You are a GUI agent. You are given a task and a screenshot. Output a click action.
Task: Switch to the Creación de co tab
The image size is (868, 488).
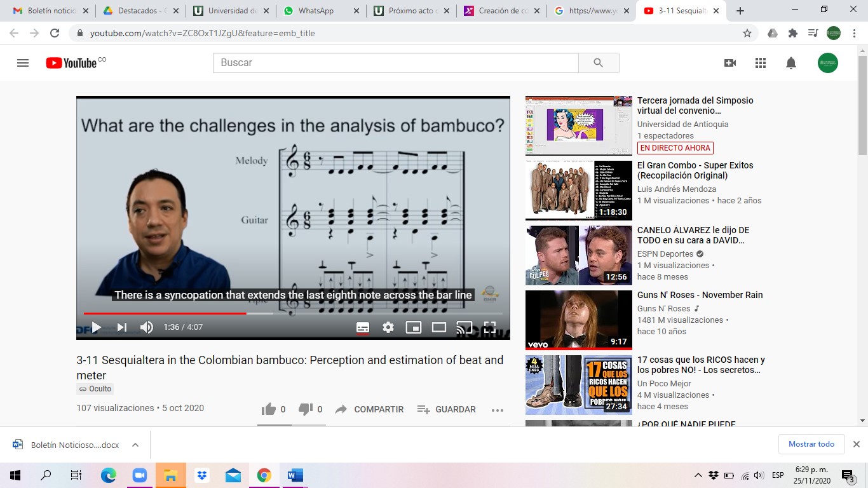click(502, 11)
